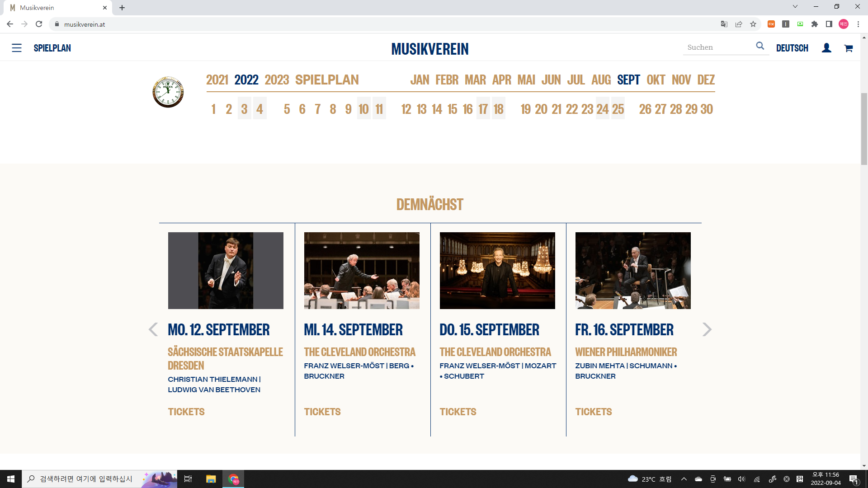Switch to month AUG

(x=601, y=80)
